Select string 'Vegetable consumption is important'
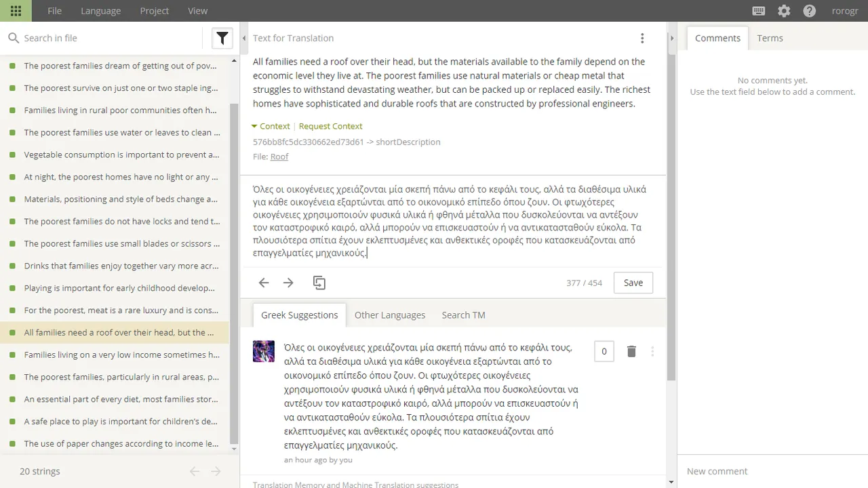The image size is (868, 488). [115, 155]
